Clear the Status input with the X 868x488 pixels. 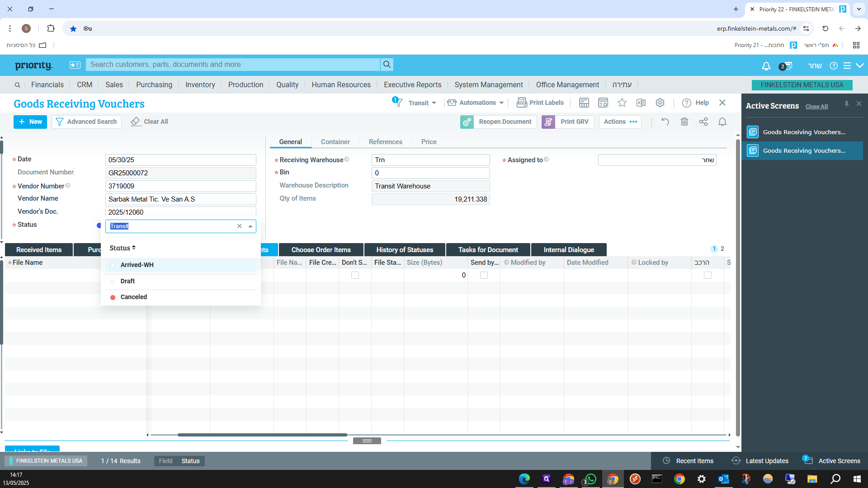point(239,226)
